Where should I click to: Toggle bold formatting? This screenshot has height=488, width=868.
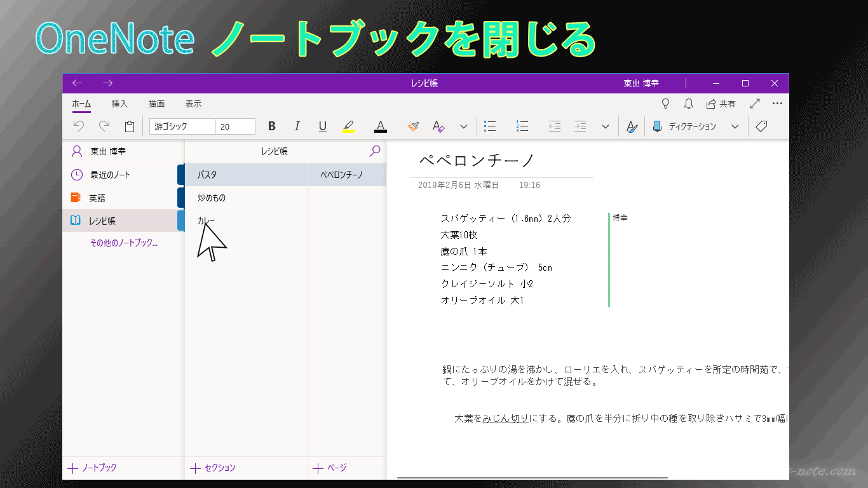[272, 126]
